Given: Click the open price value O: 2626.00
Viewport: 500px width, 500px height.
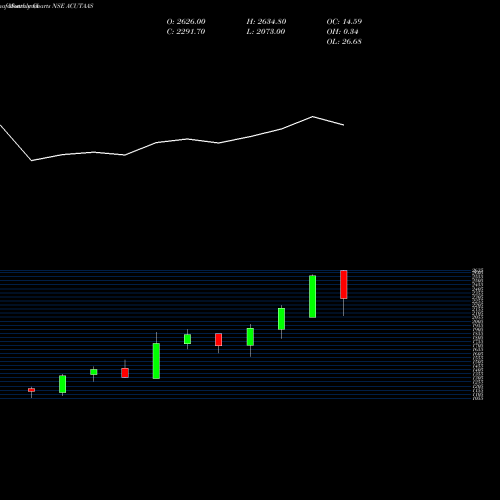Looking at the screenshot, I should [186, 22].
